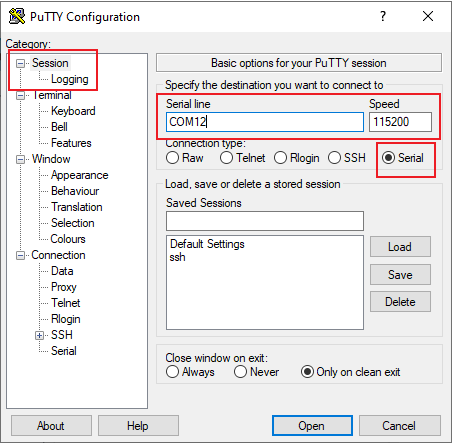Collapse the Window tree node
Image resolution: width=453 pixels, height=443 pixels.
click(21, 159)
